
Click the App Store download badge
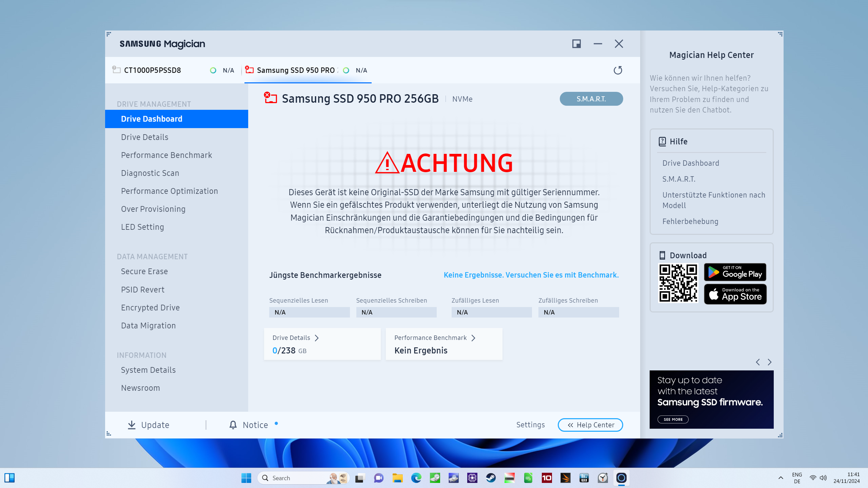click(735, 294)
